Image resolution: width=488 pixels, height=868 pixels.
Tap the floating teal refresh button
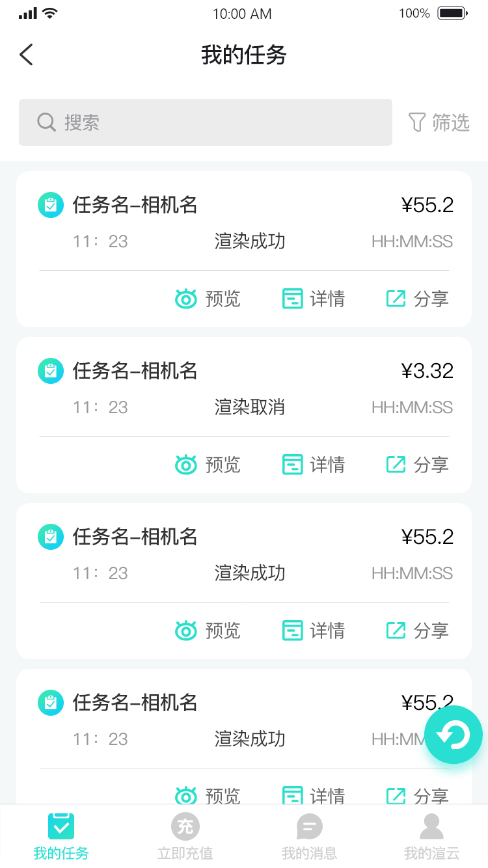tap(454, 735)
